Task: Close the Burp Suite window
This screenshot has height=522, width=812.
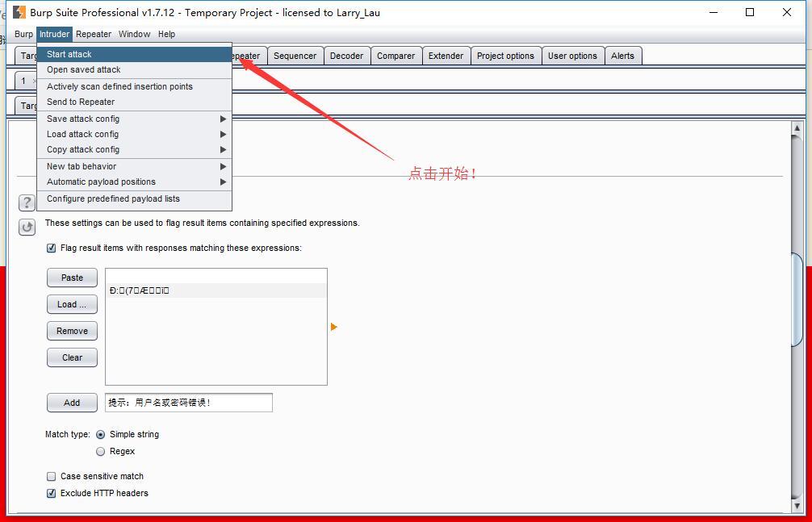Action: tap(787, 12)
